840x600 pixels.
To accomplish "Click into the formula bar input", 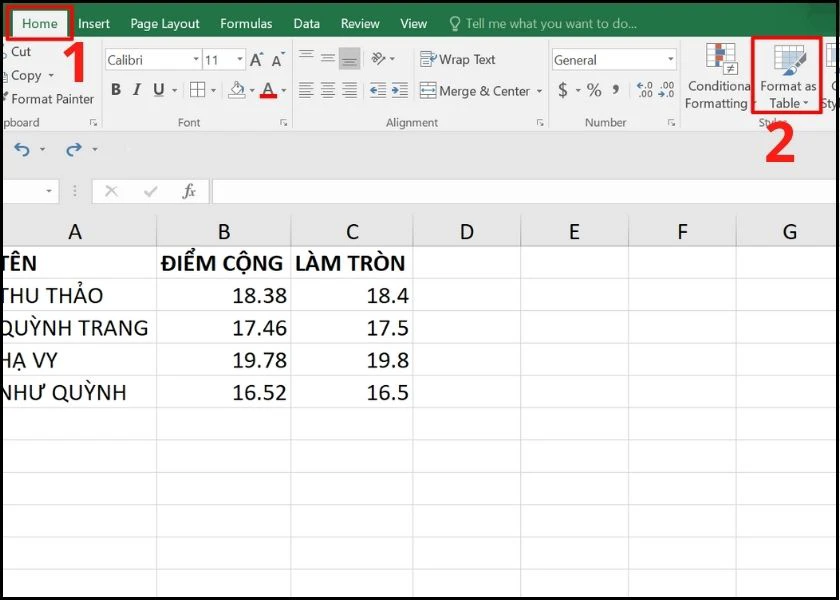I will (x=525, y=191).
